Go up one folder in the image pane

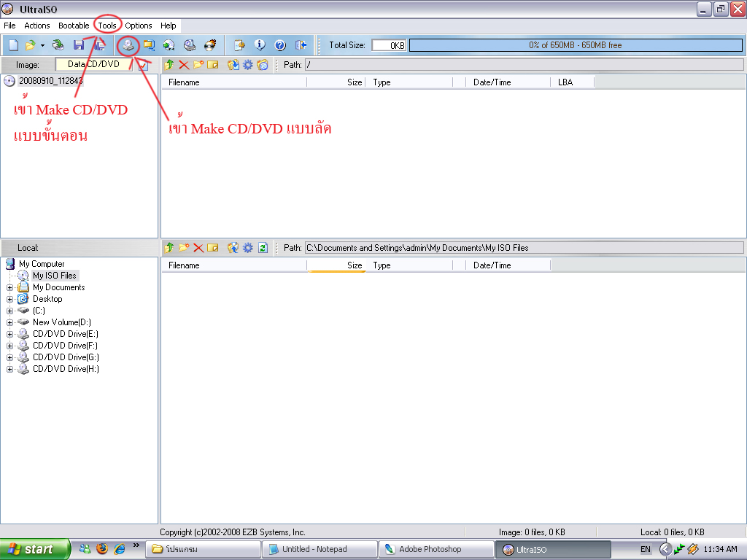(x=169, y=65)
